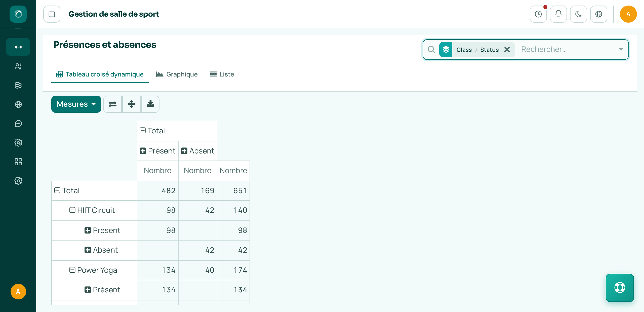Open the globe website sidebar icon

18,104
